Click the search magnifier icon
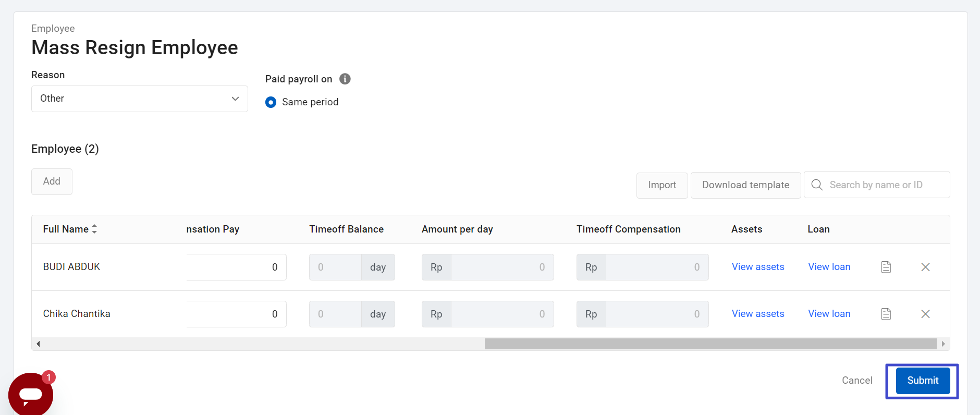This screenshot has height=415, width=980. [817, 185]
